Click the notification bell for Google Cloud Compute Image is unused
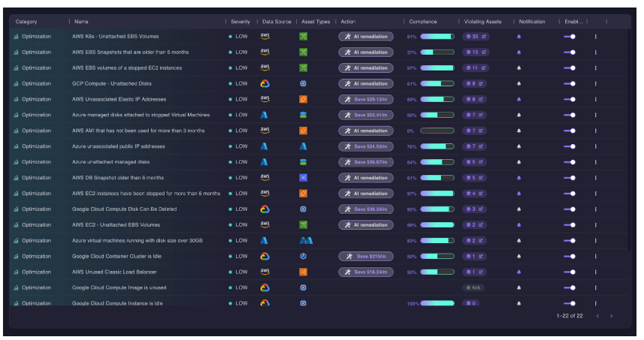The width and height of the screenshot is (644, 340). (519, 287)
